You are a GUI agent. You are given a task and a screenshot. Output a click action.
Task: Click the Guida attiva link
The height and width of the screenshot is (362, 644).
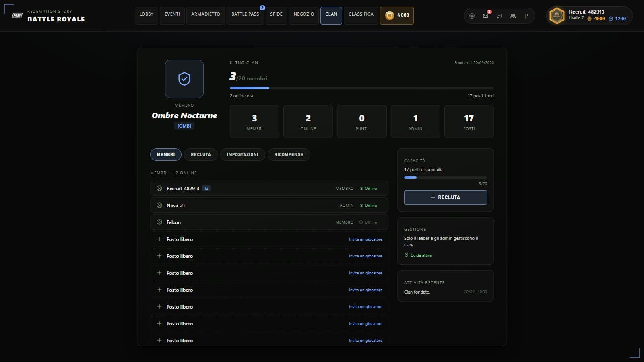[418, 255]
